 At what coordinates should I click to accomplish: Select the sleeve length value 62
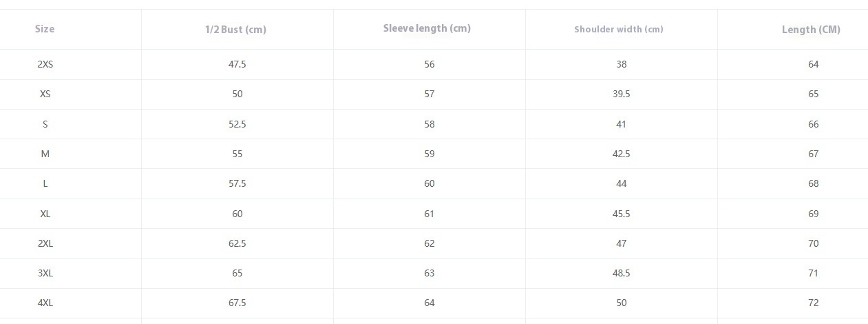click(430, 243)
